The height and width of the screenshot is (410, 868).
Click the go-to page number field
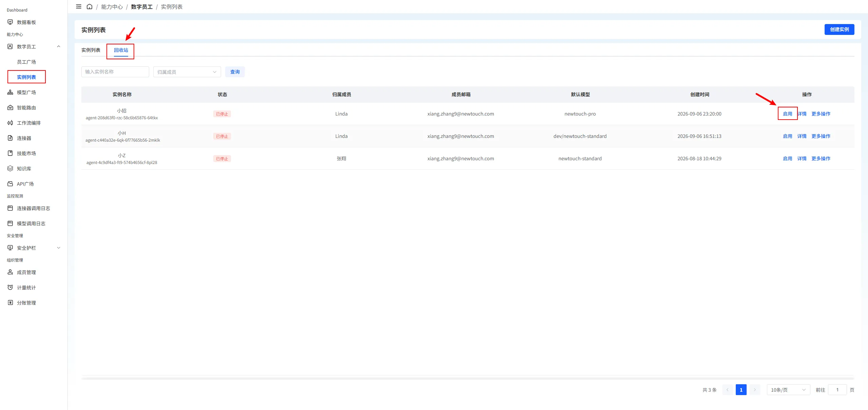coord(837,390)
